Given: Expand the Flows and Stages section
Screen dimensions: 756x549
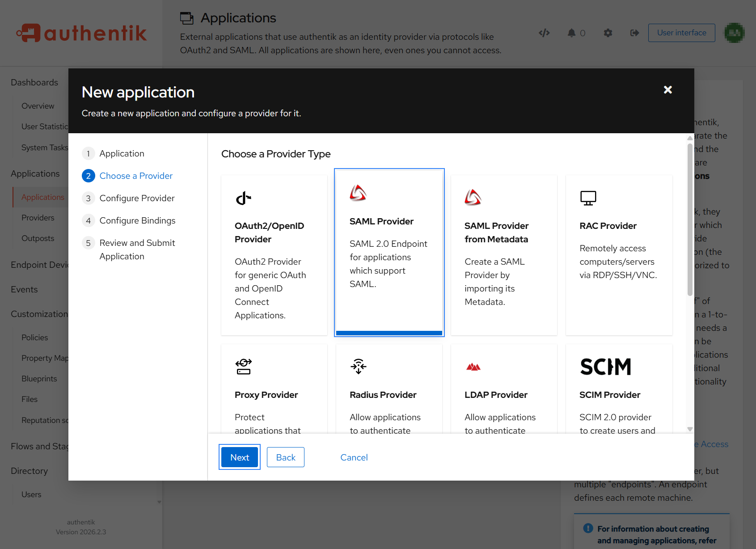Looking at the screenshot, I should pyautogui.click(x=39, y=446).
